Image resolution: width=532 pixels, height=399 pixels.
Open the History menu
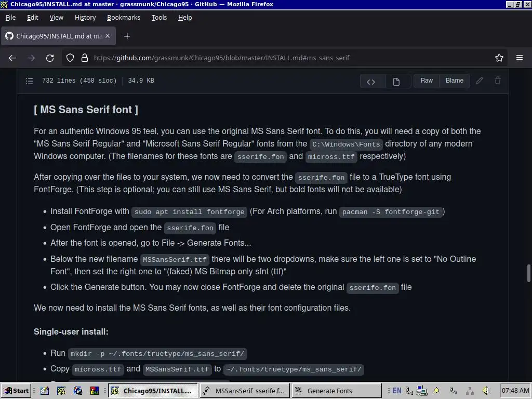85,17
